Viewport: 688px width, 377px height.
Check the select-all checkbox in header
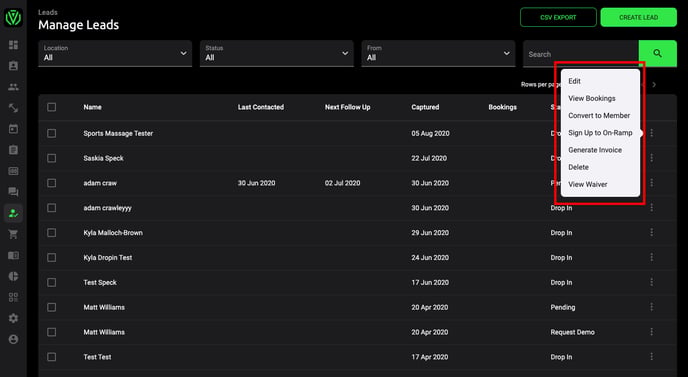tap(52, 107)
